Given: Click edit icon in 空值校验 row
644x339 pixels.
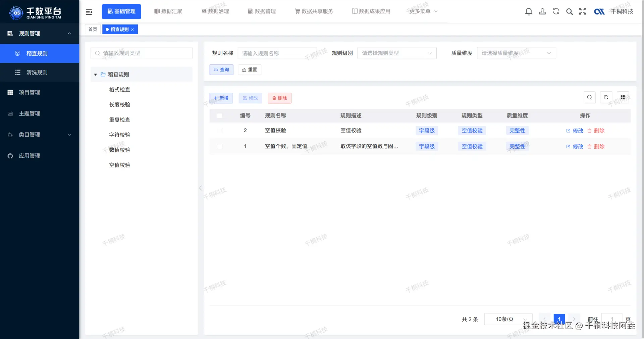Looking at the screenshot, I should 568,131.
